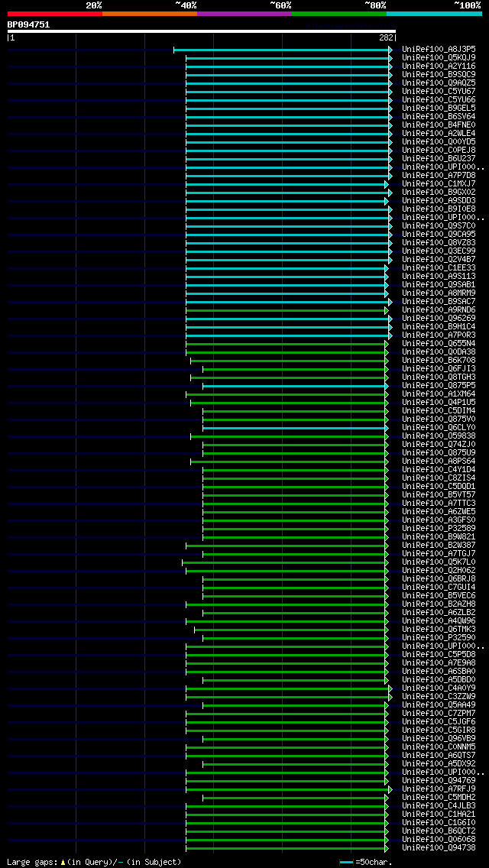The width and height of the screenshot is (489, 868).
Task: Click the green alignment bar for UniRef100_Q94738
Action: 286,848
